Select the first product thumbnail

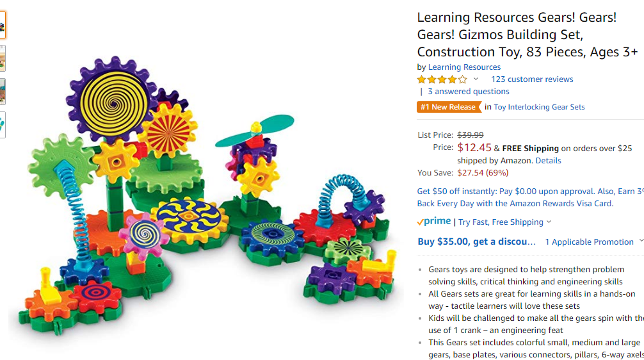click(3, 25)
